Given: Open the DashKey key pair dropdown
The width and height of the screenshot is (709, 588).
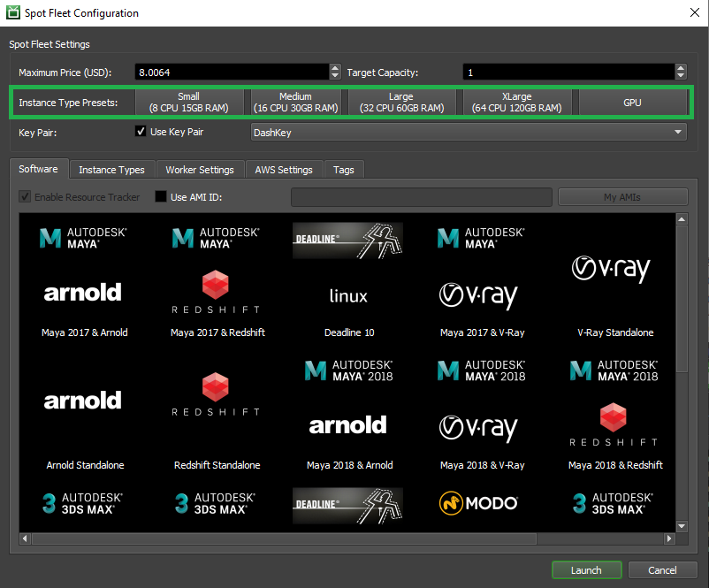Looking at the screenshot, I should [469, 133].
